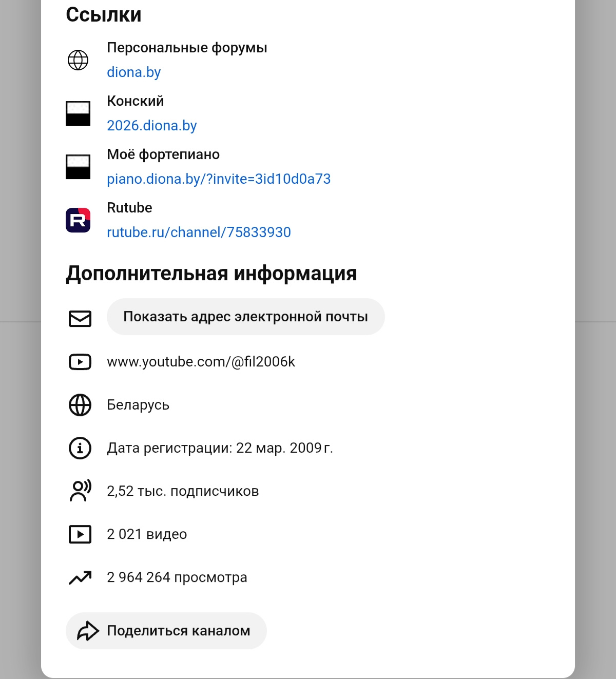
Task: Click the Дополнительная информация section heading
Action: (x=212, y=274)
